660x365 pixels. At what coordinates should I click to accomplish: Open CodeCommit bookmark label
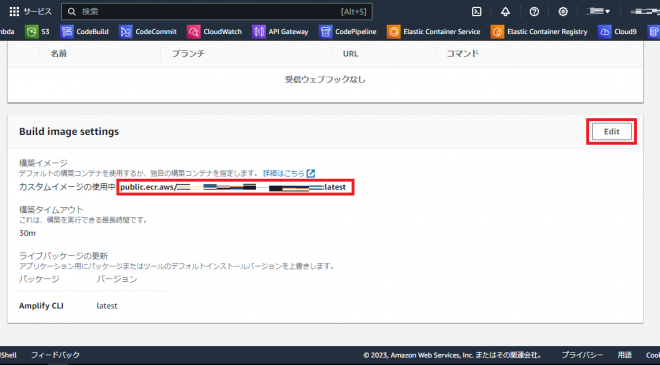156,32
